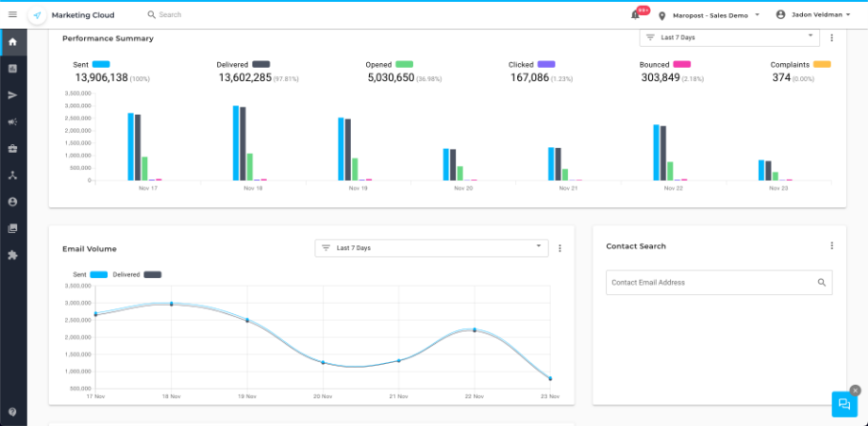Screen dimensions: 868x426
Task: Click the search magnifier icon in header
Action: tap(151, 15)
